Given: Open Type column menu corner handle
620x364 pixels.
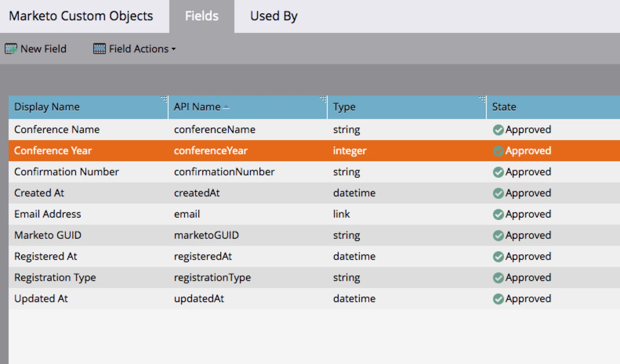Looking at the screenshot, I should [x=482, y=99].
